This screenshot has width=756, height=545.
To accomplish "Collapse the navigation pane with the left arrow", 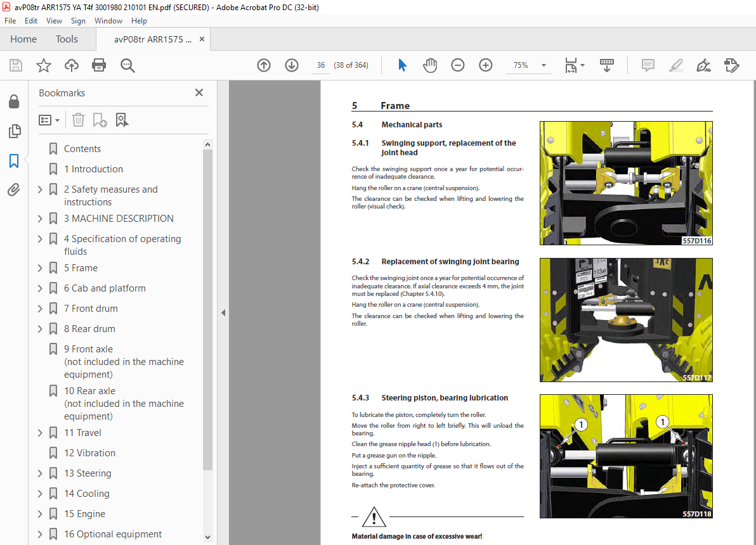I will (223, 312).
